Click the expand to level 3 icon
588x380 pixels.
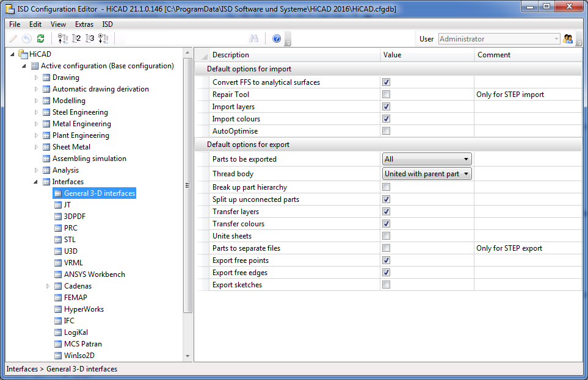(x=90, y=39)
